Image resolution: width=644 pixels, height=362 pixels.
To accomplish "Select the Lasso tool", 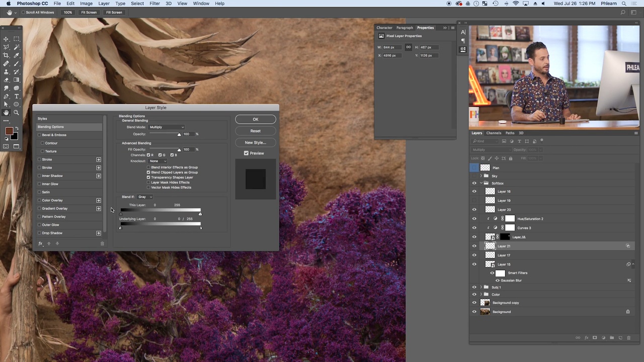I will point(6,47).
